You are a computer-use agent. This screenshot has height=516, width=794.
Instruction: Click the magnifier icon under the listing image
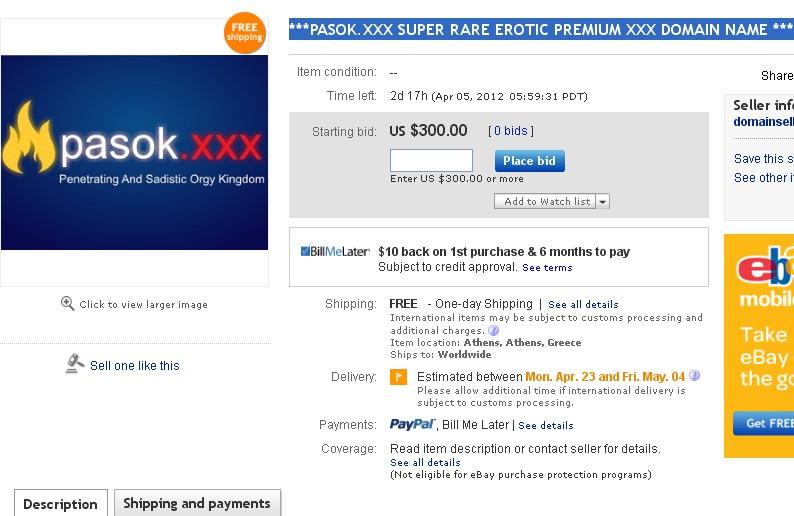click(68, 304)
